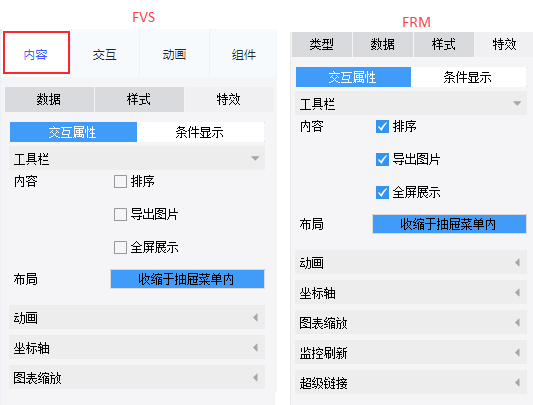The image size is (533, 405).
Task: Switch to the FVS 交互 tab
Action: [105, 54]
